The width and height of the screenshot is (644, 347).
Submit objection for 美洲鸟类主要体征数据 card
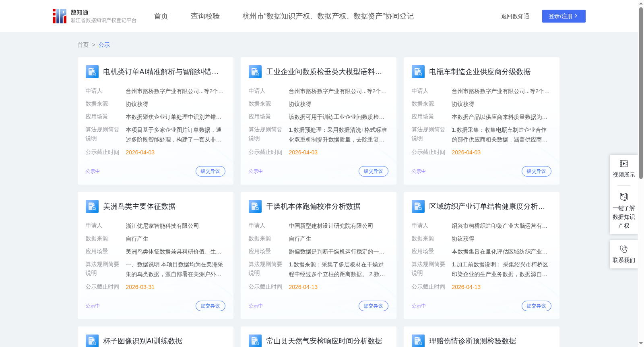(x=211, y=306)
